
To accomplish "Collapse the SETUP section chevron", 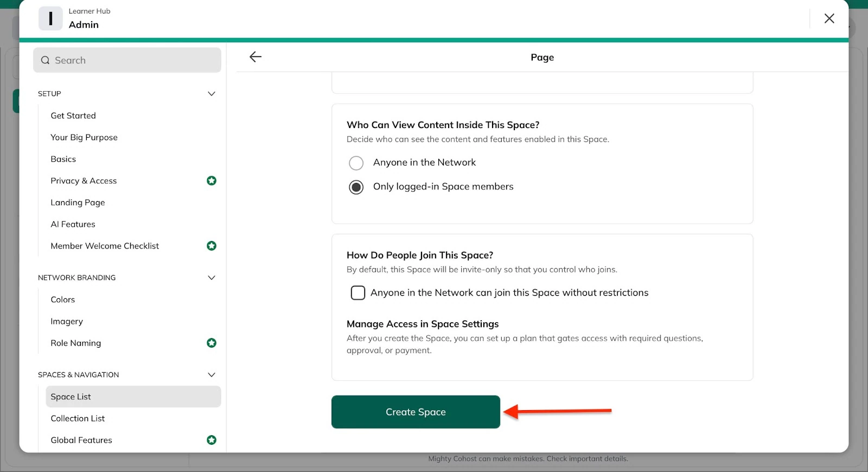I will tap(212, 94).
